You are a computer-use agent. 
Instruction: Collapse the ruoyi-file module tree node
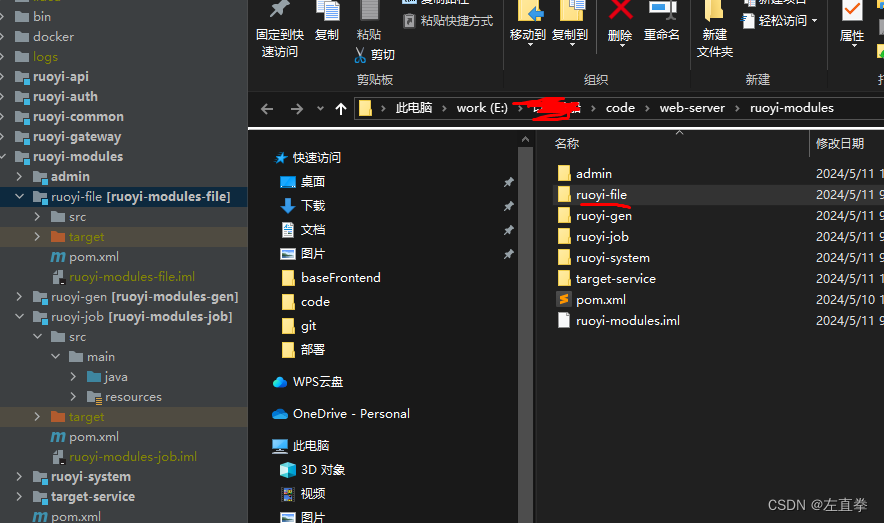click(x=20, y=197)
